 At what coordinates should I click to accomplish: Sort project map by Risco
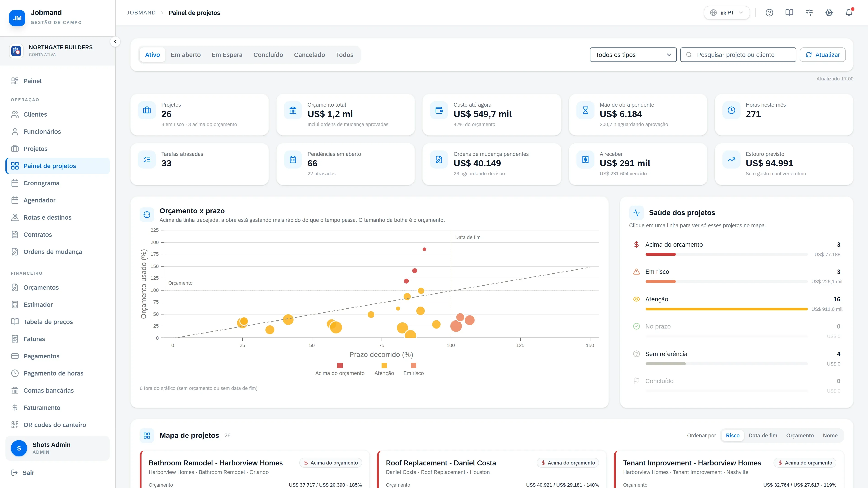pos(733,435)
